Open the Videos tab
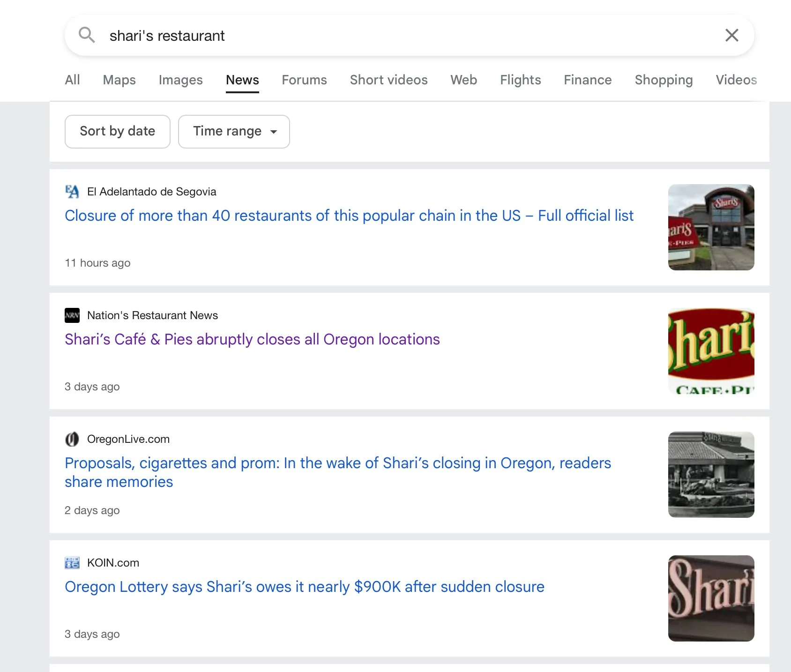The image size is (791, 672). click(x=736, y=80)
